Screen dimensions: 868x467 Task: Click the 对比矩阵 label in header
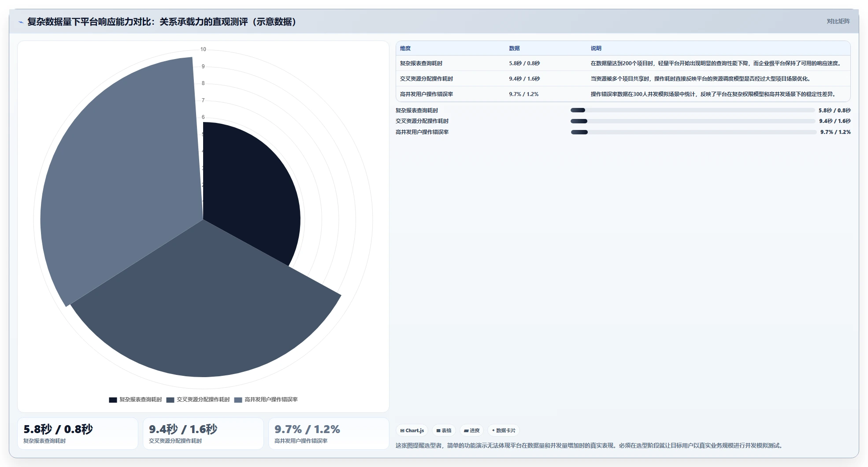[838, 21]
